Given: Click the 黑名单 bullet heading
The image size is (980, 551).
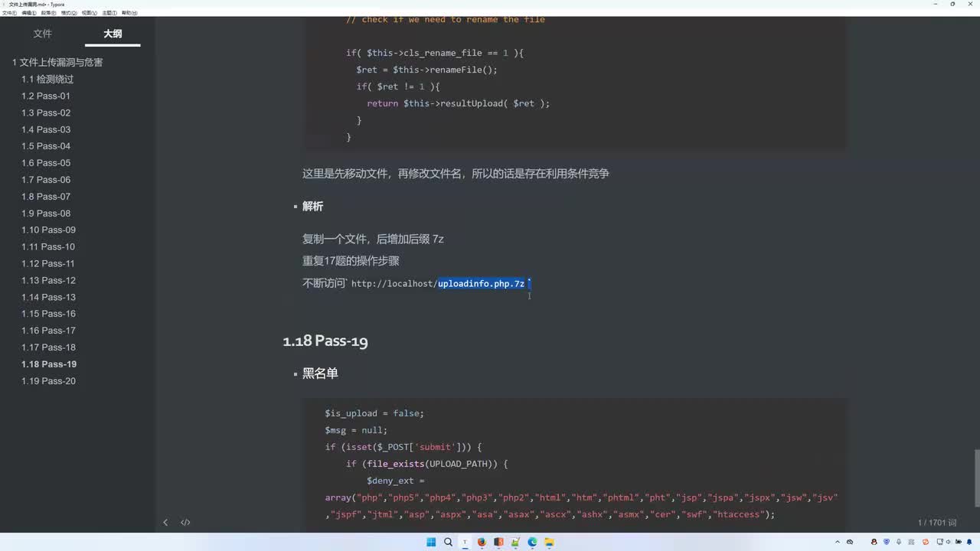Looking at the screenshot, I should (320, 373).
